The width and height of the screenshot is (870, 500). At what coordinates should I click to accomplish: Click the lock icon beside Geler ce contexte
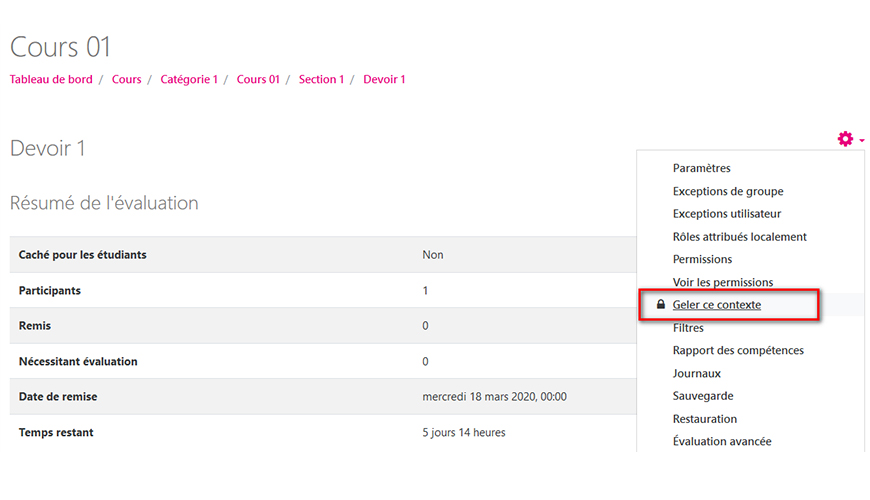(660, 304)
